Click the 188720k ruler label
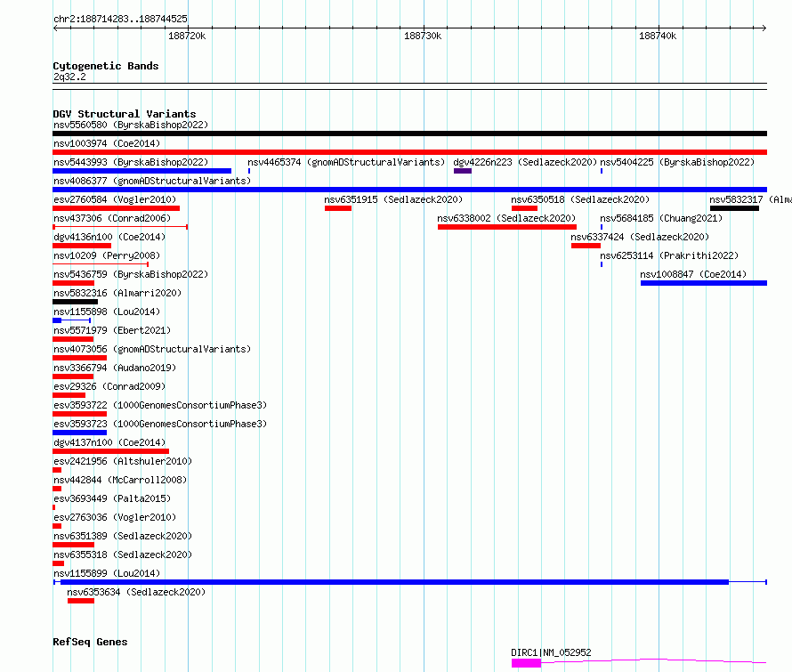The image size is (792, 672). 187,36
